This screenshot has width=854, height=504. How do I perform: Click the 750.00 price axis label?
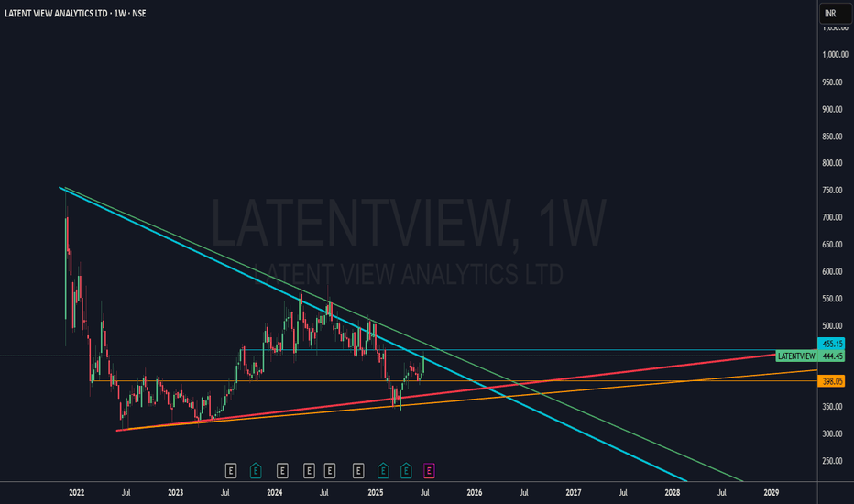pyautogui.click(x=832, y=191)
